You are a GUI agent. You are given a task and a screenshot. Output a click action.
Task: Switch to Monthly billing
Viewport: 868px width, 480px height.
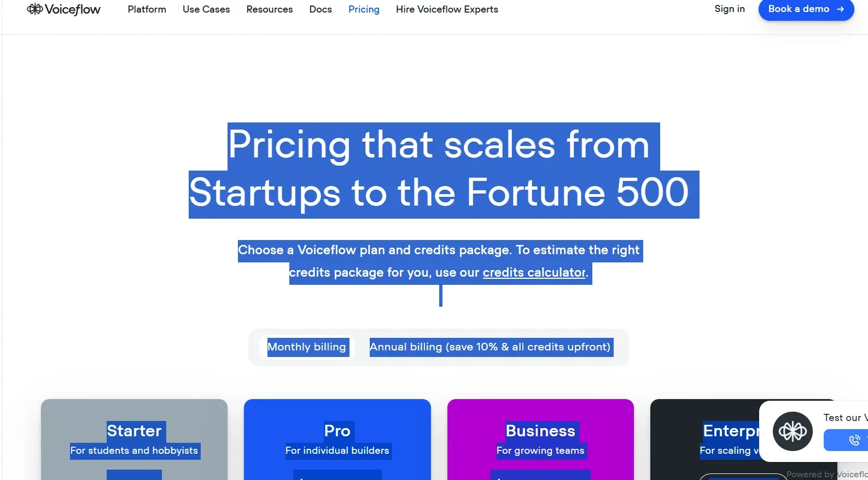coord(306,347)
